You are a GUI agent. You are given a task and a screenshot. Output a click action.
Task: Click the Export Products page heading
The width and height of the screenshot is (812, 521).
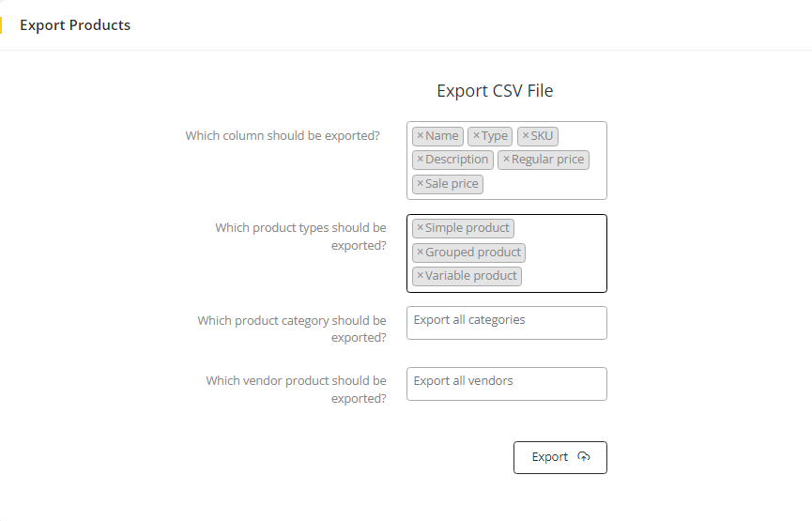click(x=75, y=25)
